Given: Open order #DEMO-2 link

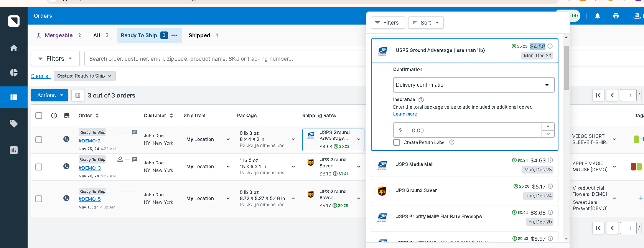Looking at the screenshot, I should tap(90, 141).
